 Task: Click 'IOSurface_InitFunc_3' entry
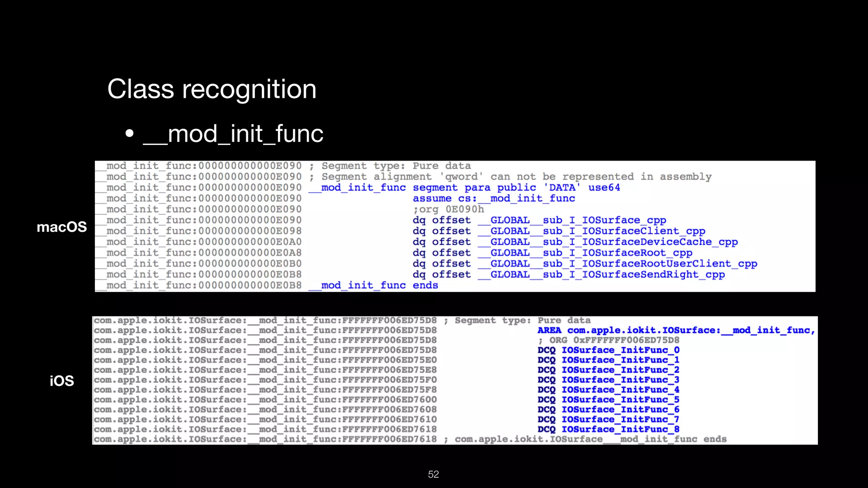620,380
